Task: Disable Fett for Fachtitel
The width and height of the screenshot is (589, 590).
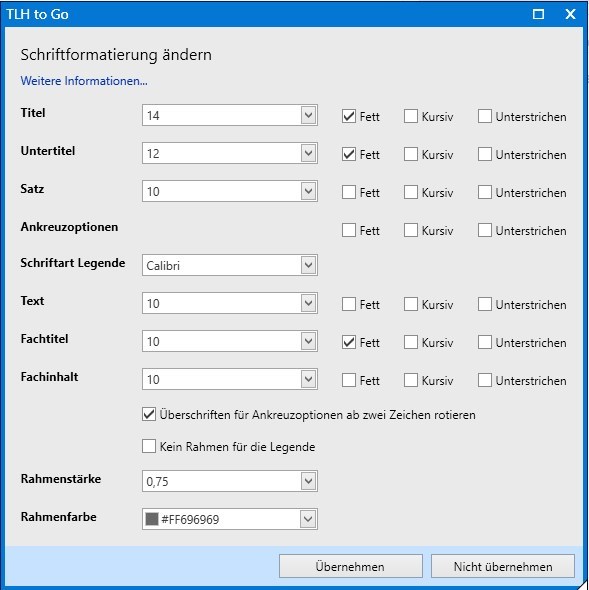Action: pos(349,342)
